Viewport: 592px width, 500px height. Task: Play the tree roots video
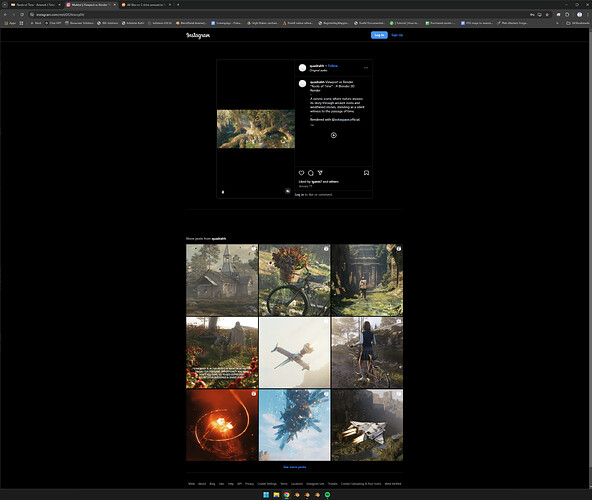256,129
